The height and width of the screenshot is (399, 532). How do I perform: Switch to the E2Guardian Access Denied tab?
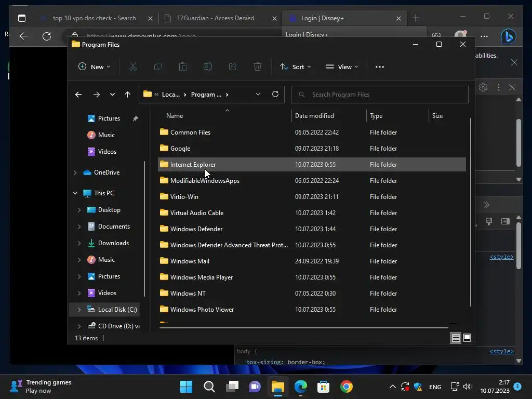pos(216,18)
